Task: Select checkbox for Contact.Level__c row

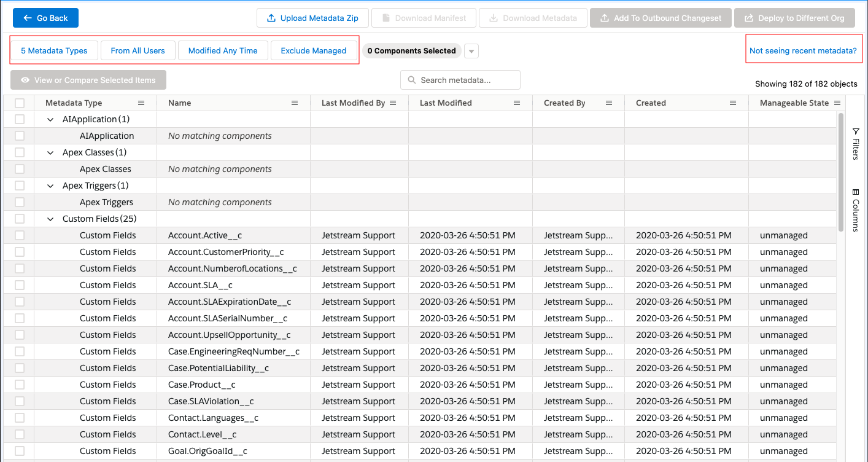Action: pyautogui.click(x=20, y=434)
